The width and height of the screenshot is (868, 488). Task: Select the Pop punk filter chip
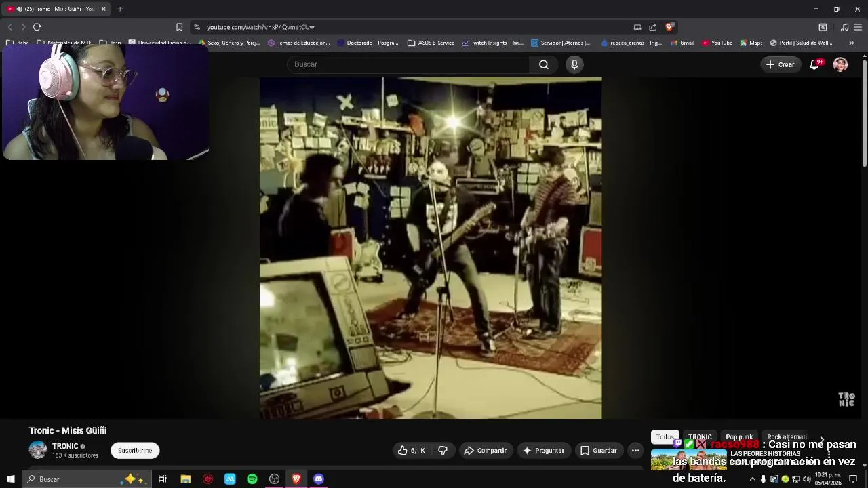[x=739, y=437]
